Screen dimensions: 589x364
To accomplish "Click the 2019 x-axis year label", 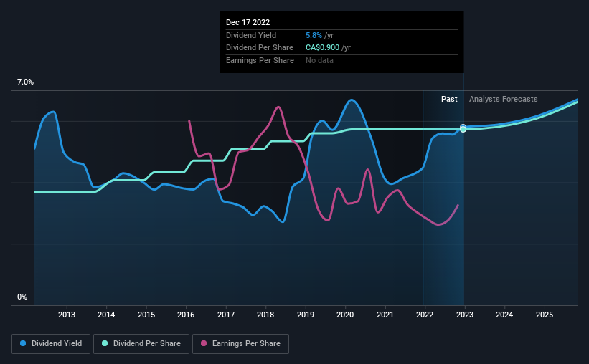I will pyautogui.click(x=306, y=315).
